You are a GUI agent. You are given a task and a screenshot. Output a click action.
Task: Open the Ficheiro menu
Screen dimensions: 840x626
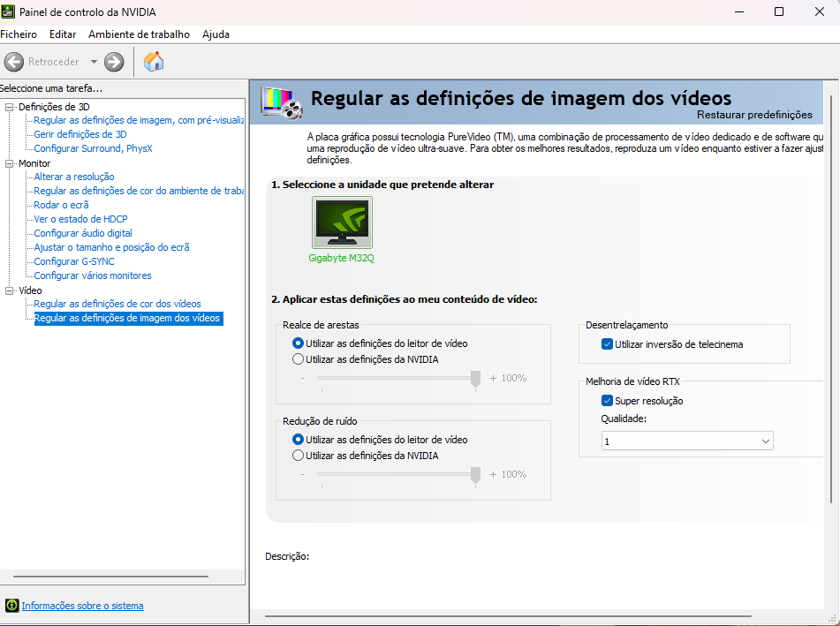pyautogui.click(x=19, y=34)
